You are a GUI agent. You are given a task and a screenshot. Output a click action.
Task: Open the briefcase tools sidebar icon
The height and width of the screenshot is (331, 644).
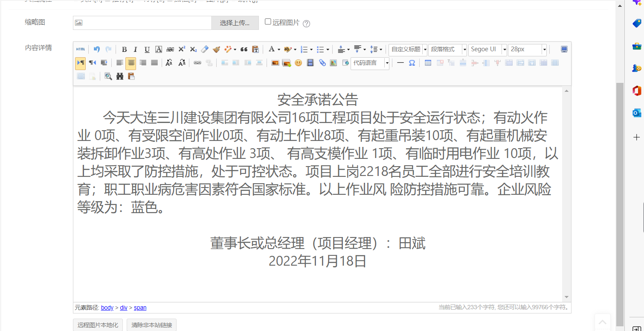(637, 46)
